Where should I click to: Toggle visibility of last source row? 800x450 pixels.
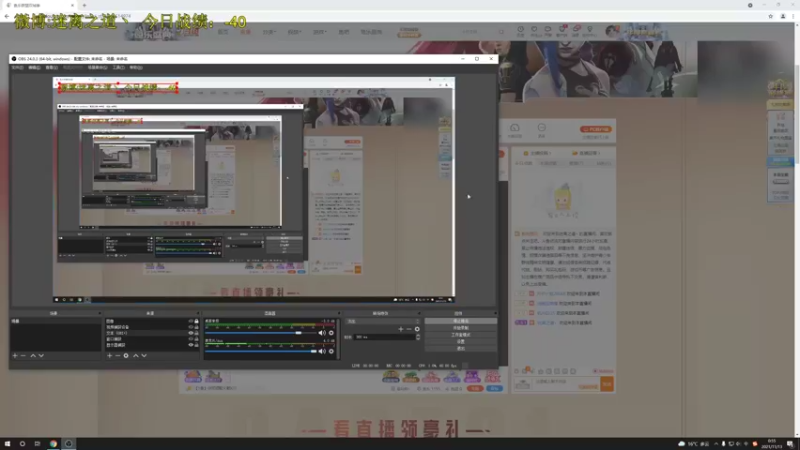[x=191, y=345]
